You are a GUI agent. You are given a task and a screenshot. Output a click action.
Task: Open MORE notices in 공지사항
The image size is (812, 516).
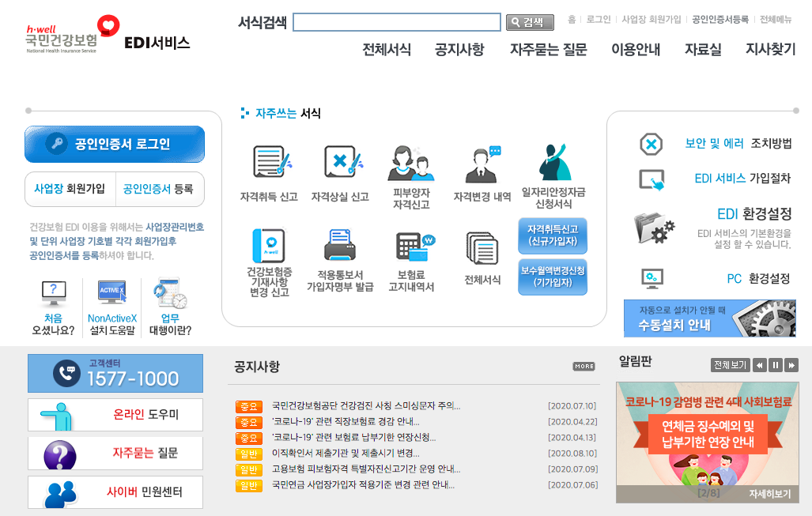582,366
